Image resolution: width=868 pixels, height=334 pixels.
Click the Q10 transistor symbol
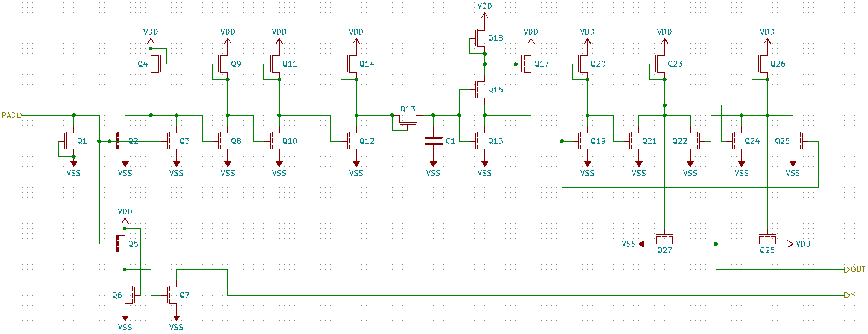pyautogui.click(x=275, y=141)
